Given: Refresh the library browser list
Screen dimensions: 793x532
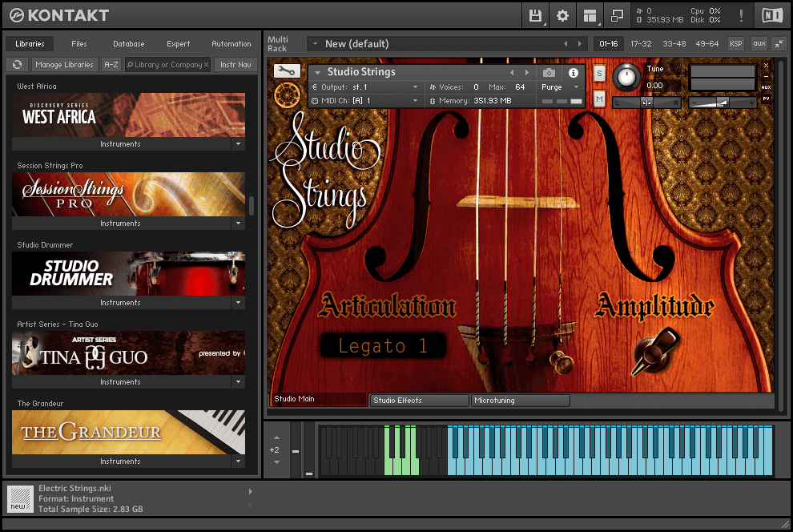Looking at the screenshot, I should pos(17,65).
